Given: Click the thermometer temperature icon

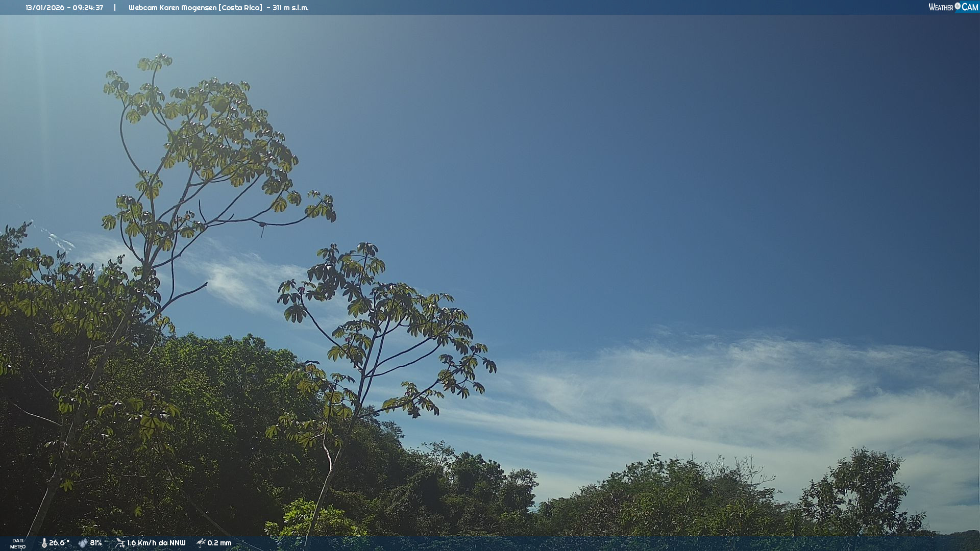Looking at the screenshot, I should [44, 543].
